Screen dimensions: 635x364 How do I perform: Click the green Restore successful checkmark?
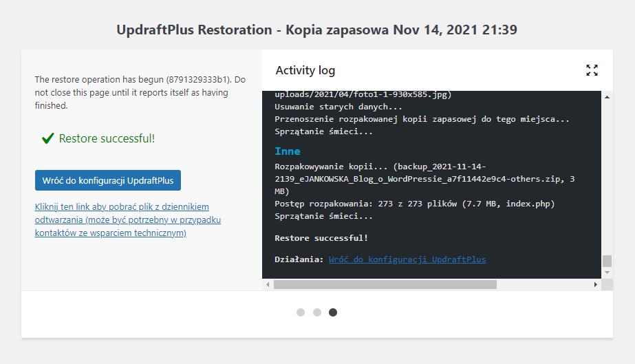point(47,138)
